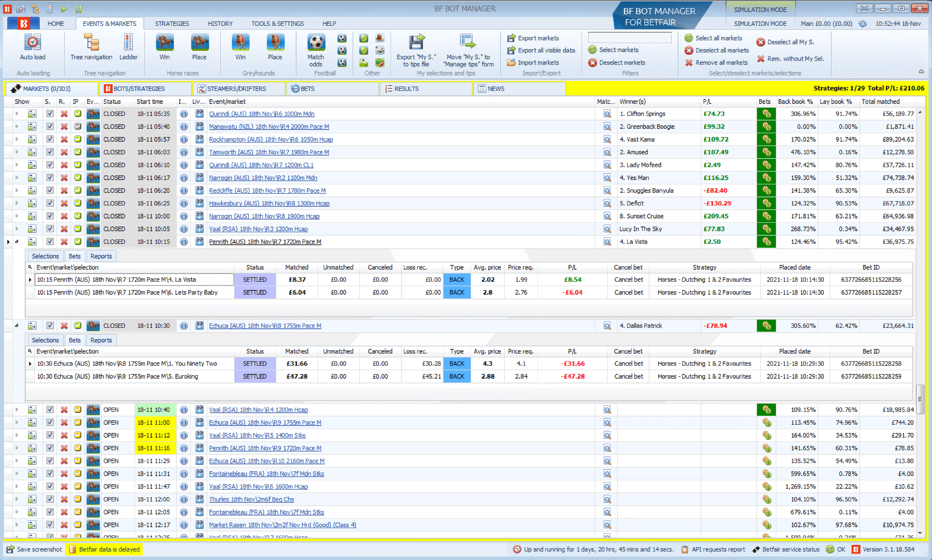The height and width of the screenshot is (560, 932).
Task: Click Remove all markets
Action: pos(716,62)
